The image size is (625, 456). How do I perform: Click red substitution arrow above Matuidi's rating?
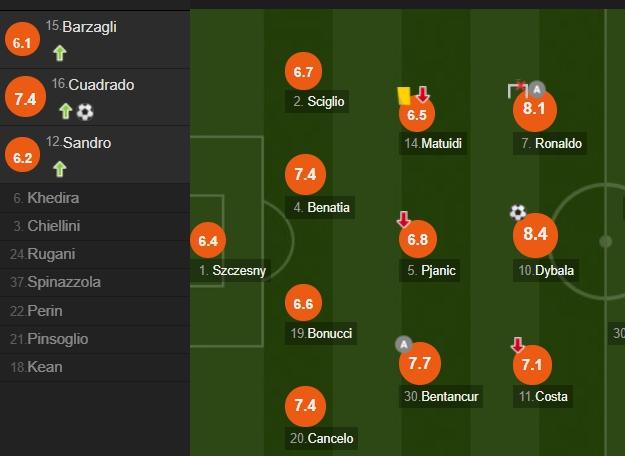423,94
